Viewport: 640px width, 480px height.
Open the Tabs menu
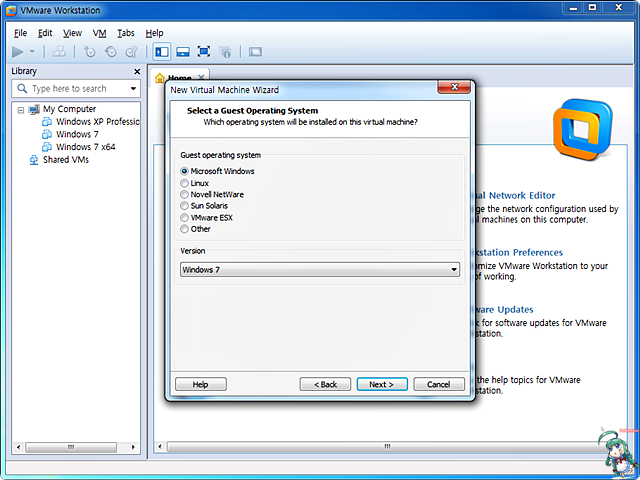click(x=126, y=33)
